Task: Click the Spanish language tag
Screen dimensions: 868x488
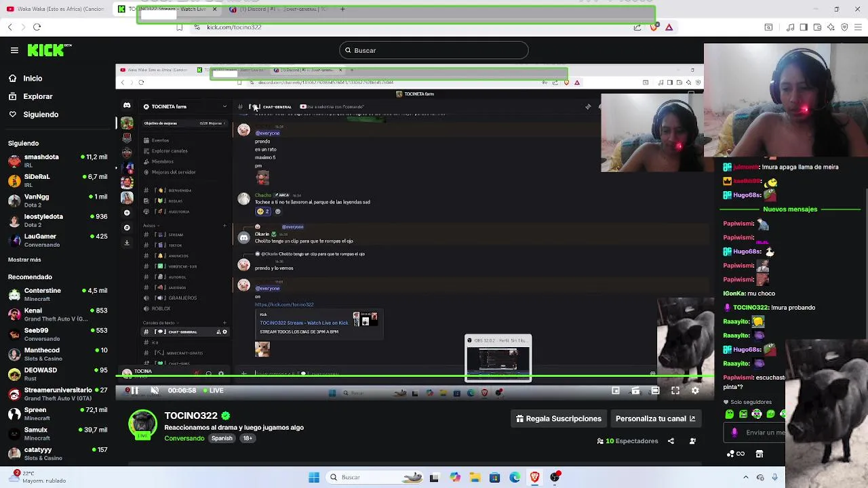Action: (222, 439)
